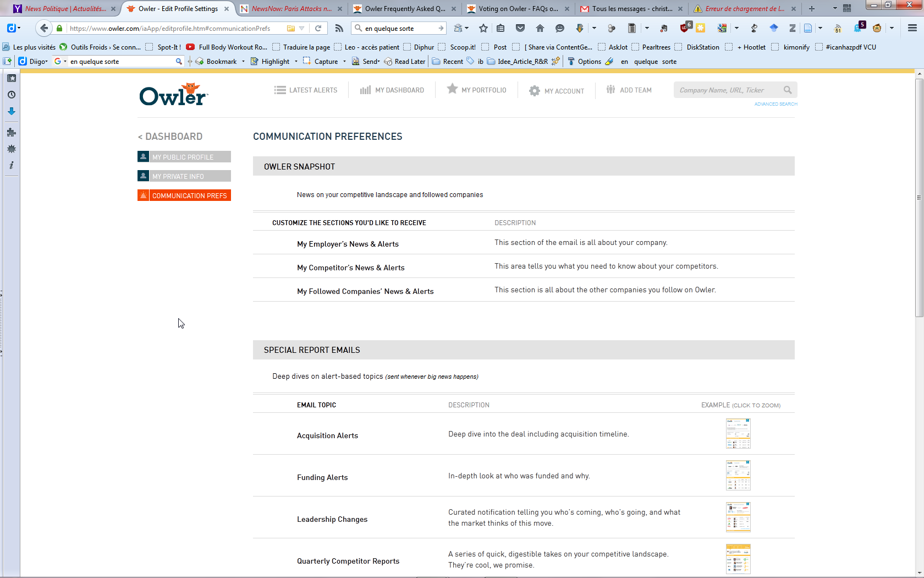The image size is (924, 578).
Task: Click sidebar history clock icon
Action: click(x=12, y=95)
